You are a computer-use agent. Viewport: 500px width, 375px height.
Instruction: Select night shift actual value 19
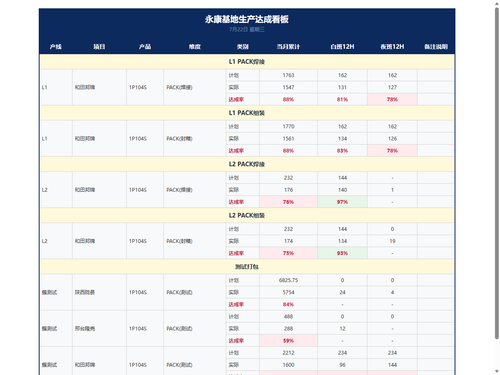(x=392, y=241)
